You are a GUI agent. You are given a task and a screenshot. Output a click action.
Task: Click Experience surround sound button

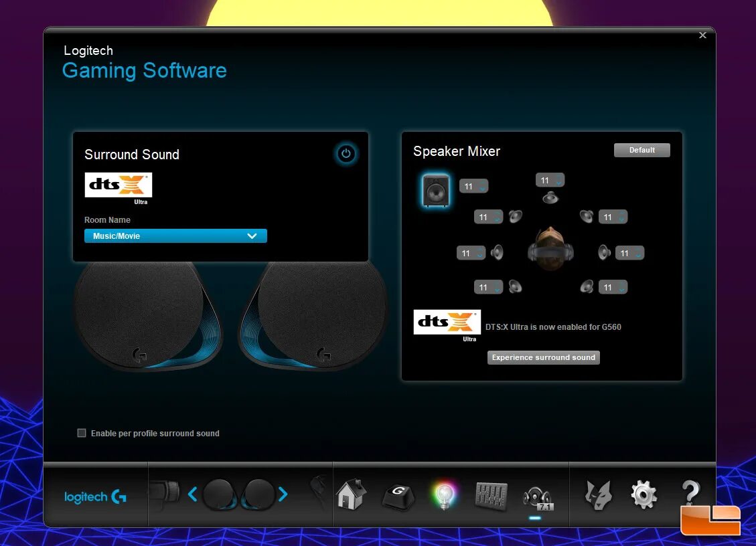[x=543, y=357]
